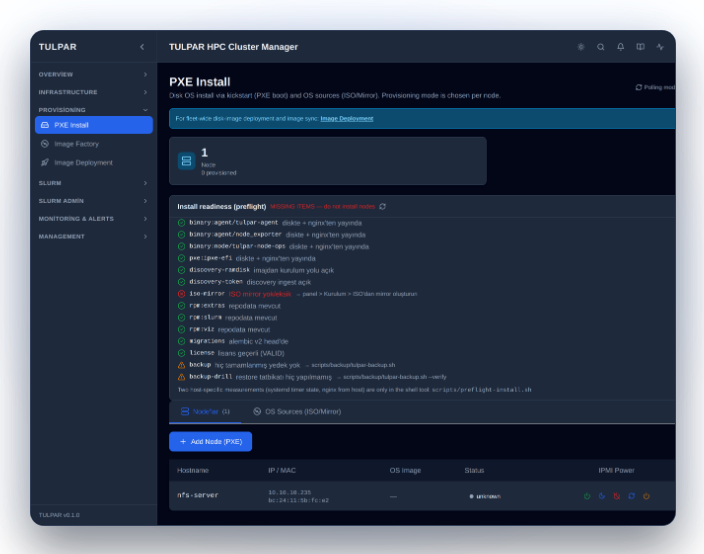Toggle the light/dark theme sun icon
The image size is (704, 554).
tap(581, 47)
